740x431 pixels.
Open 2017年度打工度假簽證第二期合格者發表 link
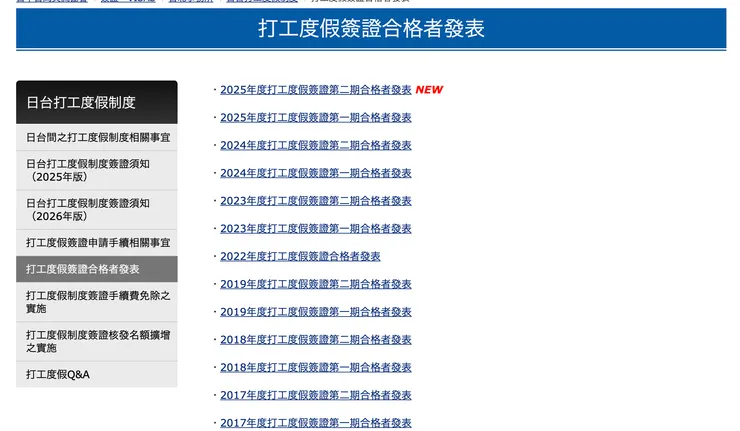(316, 396)
